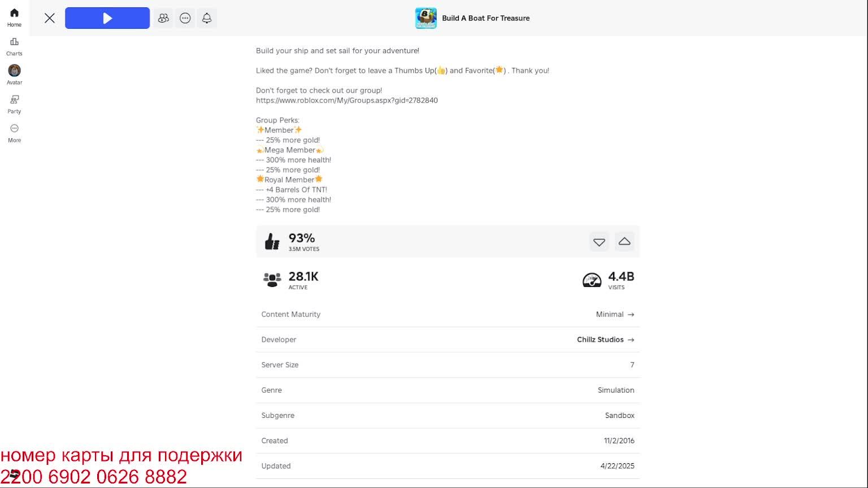
Task: Open the Avatar page in the sidebar
Action: [14, 75]
